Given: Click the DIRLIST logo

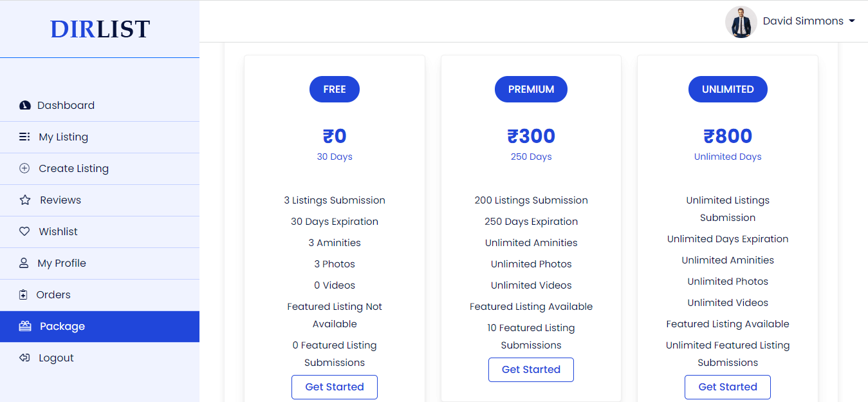Looking at the screenshot, I should click(100, 28).
